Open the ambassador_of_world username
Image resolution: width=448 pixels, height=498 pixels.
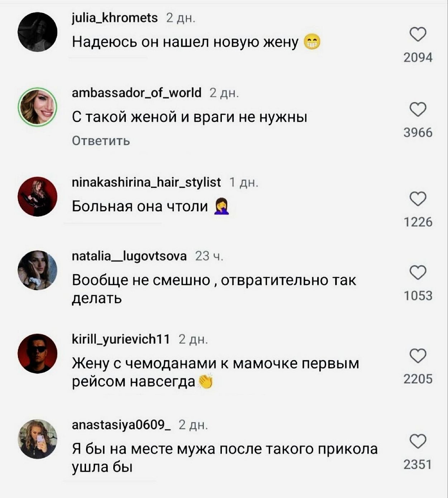pos(137,93)
